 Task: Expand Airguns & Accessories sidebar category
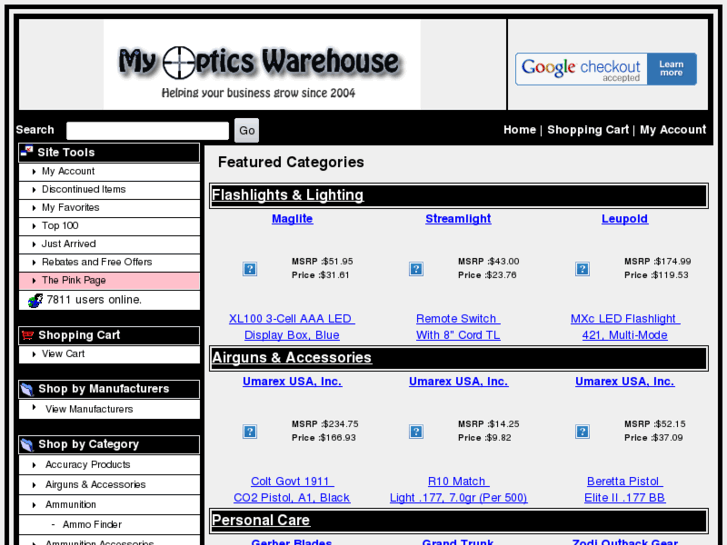tap(95, 484)
